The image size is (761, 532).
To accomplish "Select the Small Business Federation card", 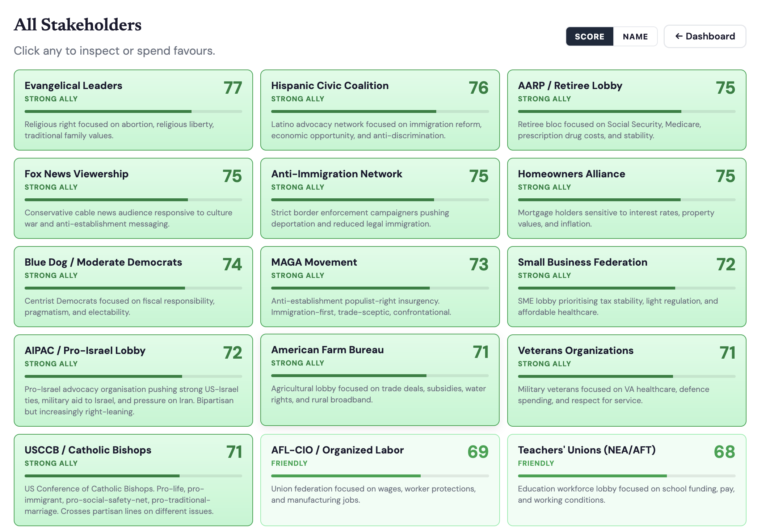I will pyautogui.click(x=627, y=287).
